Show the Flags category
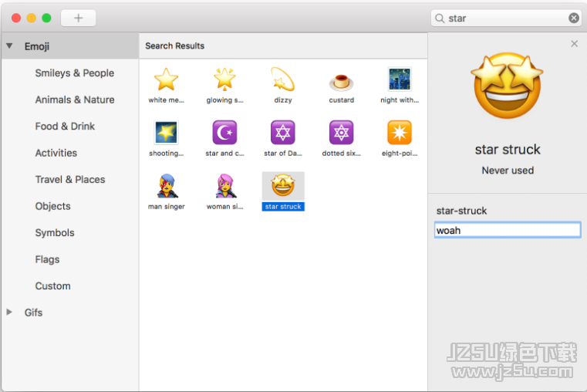Screen dimensions: 587x392 click(x=47, y=259)
